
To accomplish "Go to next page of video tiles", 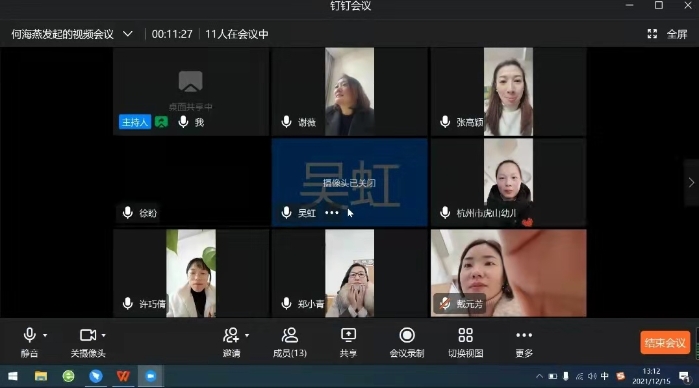I will click(x=691, y=182).
